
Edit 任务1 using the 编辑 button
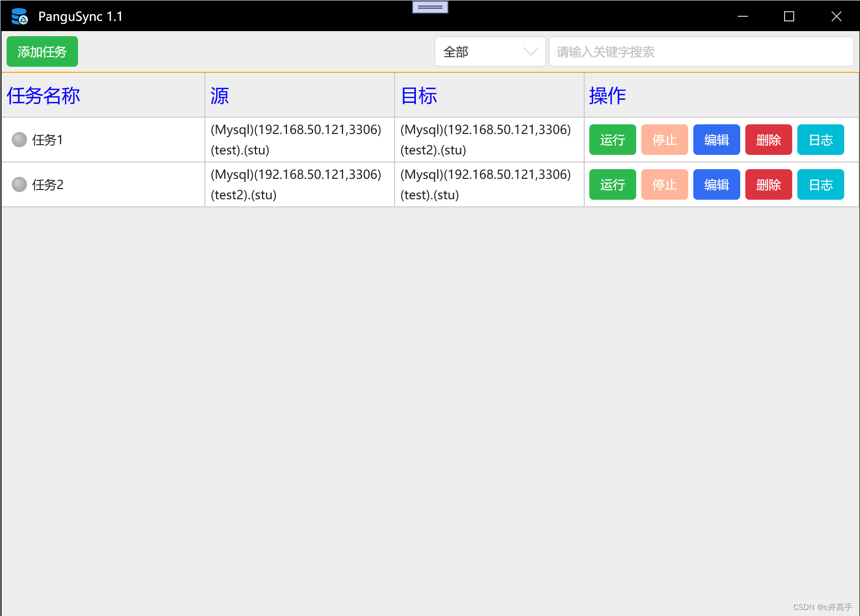[717, 140]
